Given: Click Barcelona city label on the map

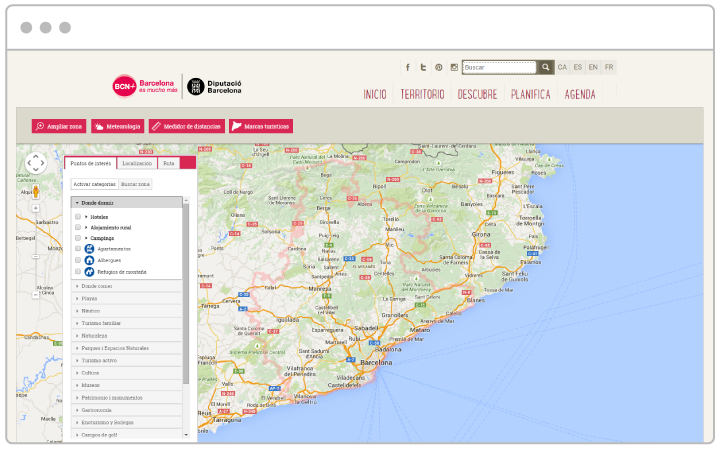Looking at the screenshot, I should pos(376,363).
